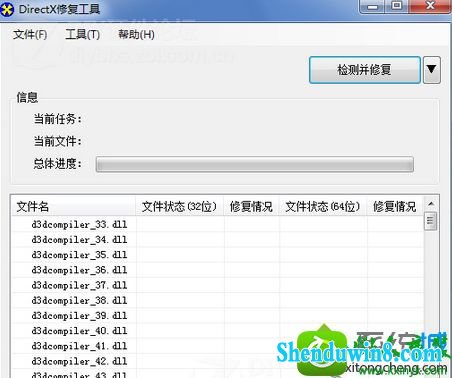This screenshot has width=452, height=378.
Task: Click the 检测并修复 button
Action: pyautogui.click(x=364, y=70)
